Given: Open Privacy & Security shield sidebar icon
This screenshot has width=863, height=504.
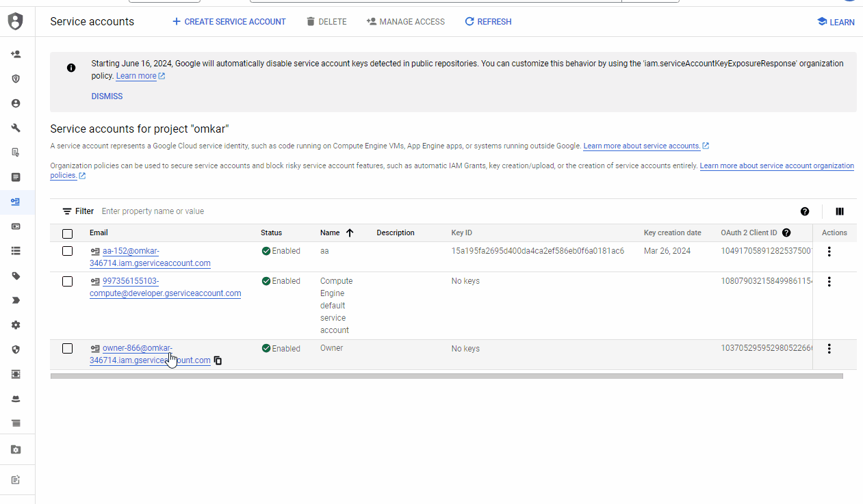Looking at the screenshot, I should (16, 349).
